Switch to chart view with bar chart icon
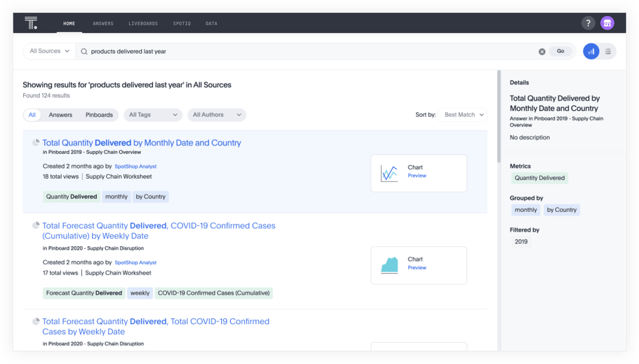Screen dimensions: 639x364 click(591, 51)
